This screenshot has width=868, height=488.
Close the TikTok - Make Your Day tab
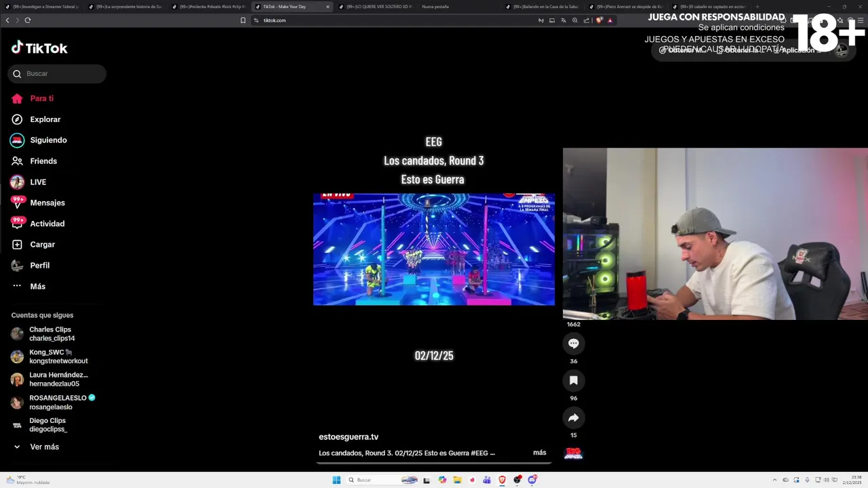328,7
